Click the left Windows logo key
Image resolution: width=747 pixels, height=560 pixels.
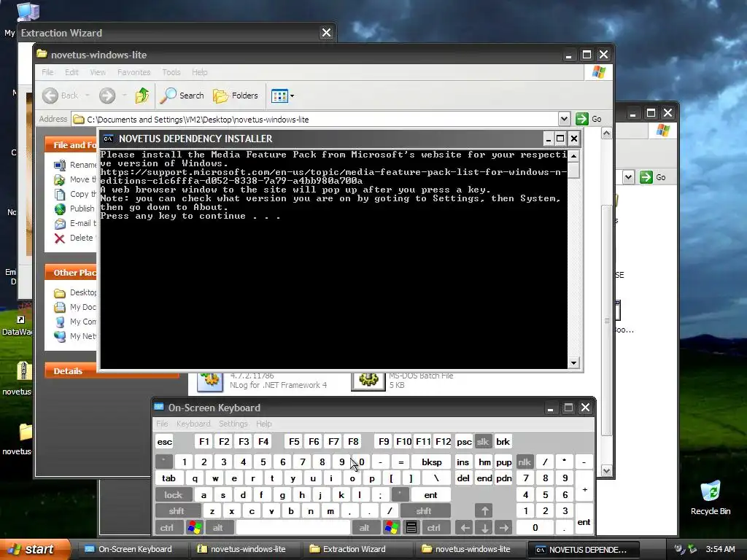pos(194,528)
